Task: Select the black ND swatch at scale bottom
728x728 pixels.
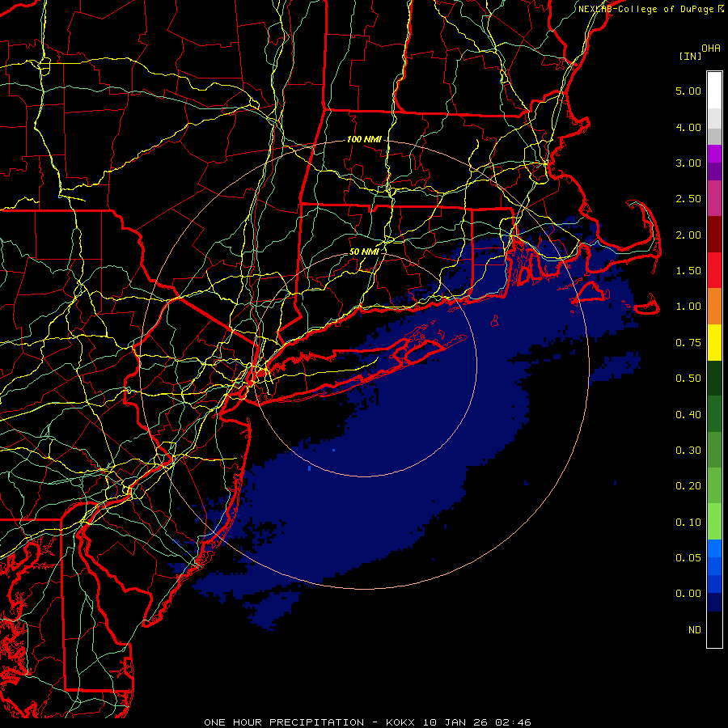Action: [x=714, y=629]
